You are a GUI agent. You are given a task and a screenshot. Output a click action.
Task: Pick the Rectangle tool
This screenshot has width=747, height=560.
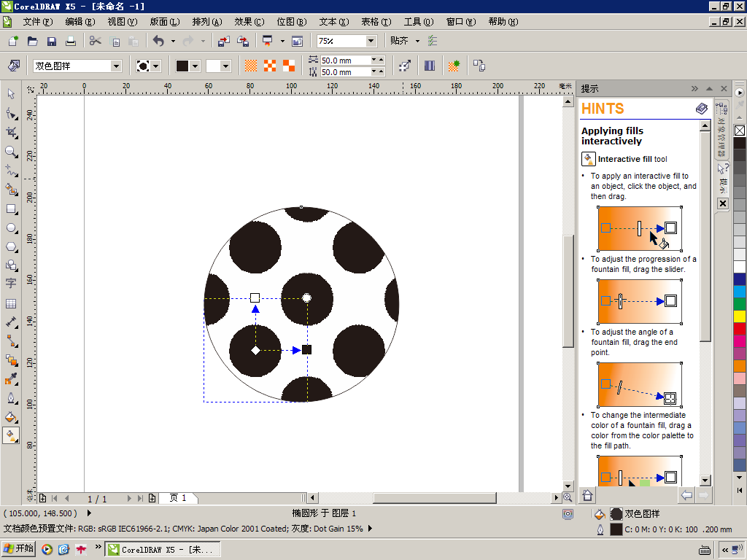[x=11, y=209]
